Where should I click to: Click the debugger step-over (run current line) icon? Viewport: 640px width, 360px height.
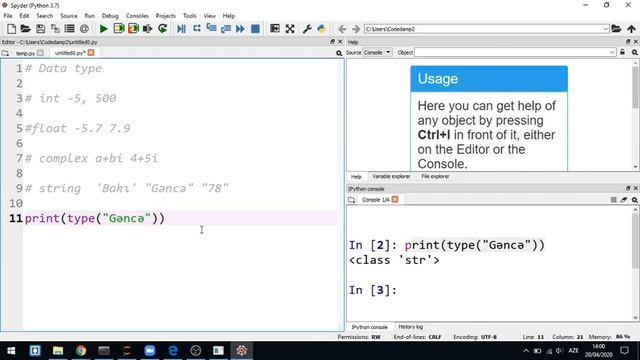click(197, 29)
